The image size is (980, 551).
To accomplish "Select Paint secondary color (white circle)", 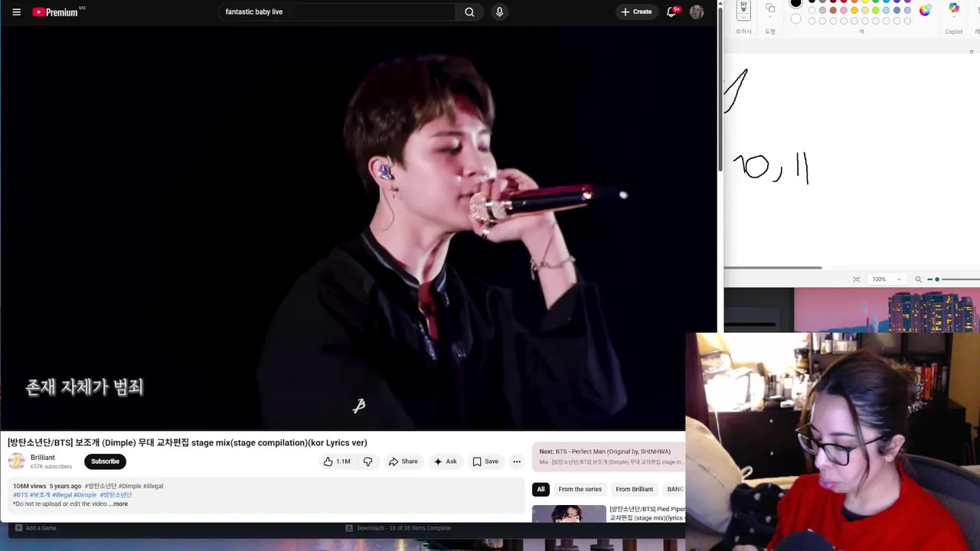I will pyautogui.click(x=796, y=18).
